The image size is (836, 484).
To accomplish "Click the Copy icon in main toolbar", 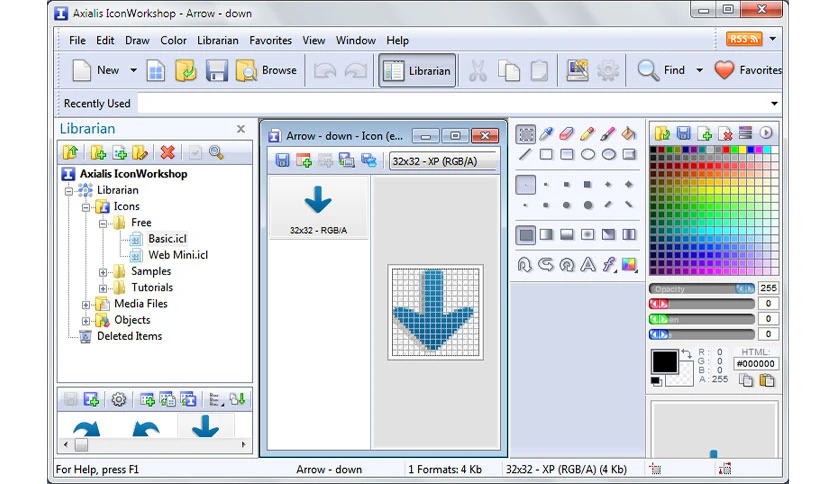I will 509,70.
